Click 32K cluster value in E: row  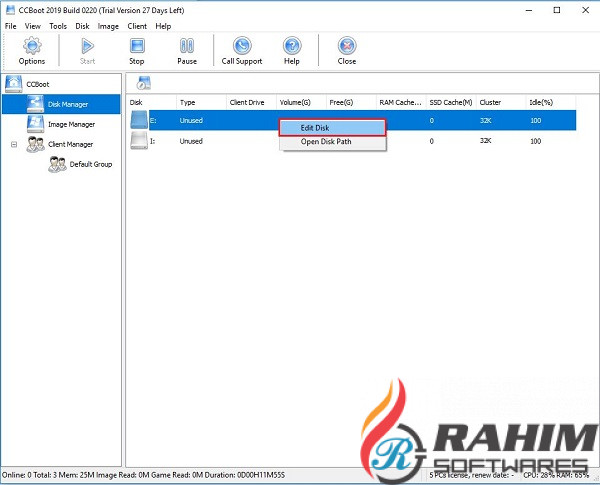(486, 120)
